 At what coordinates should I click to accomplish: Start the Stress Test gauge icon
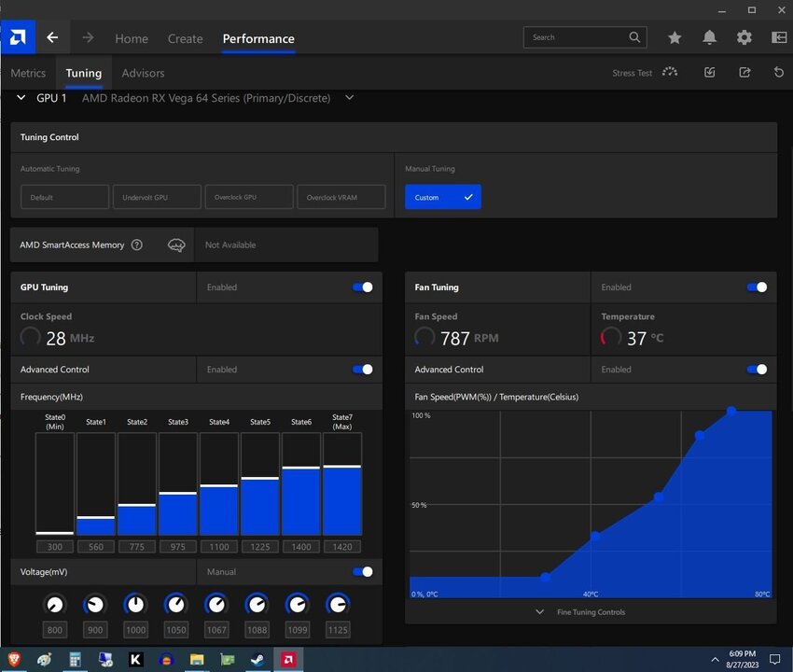pos(670,73)
